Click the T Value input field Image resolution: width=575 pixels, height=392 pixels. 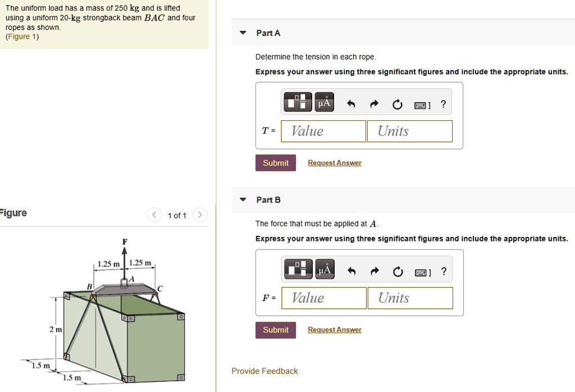(x=323, y=131)
